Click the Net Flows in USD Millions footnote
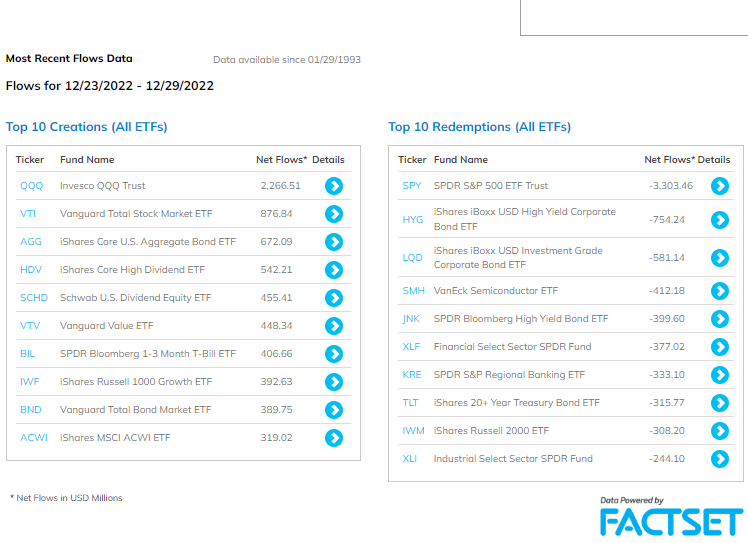This screenshot has width=748, height=543. [66, 498]
